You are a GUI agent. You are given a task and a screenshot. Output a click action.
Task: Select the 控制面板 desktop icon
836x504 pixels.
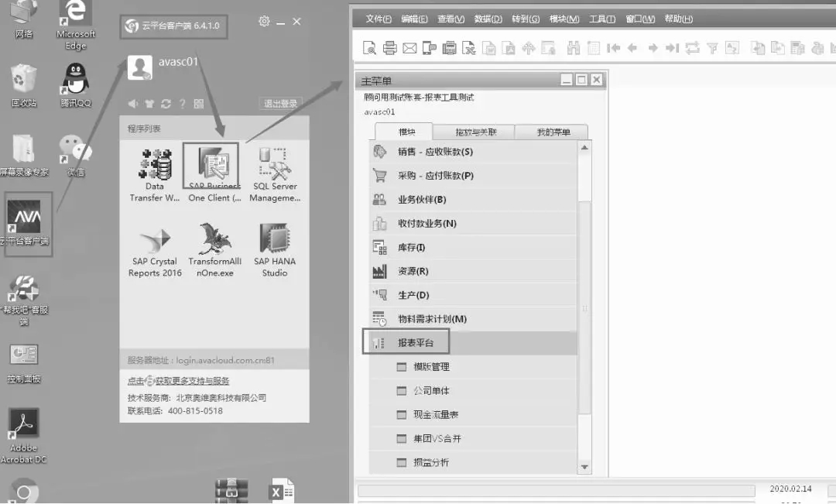pos(23,364)
